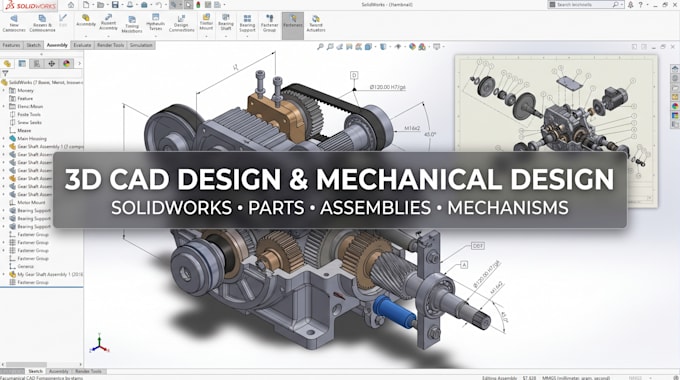Screen dimensions: 680x380
Task: Select the bottom Sketch tab
Action: tap(36, 371)
